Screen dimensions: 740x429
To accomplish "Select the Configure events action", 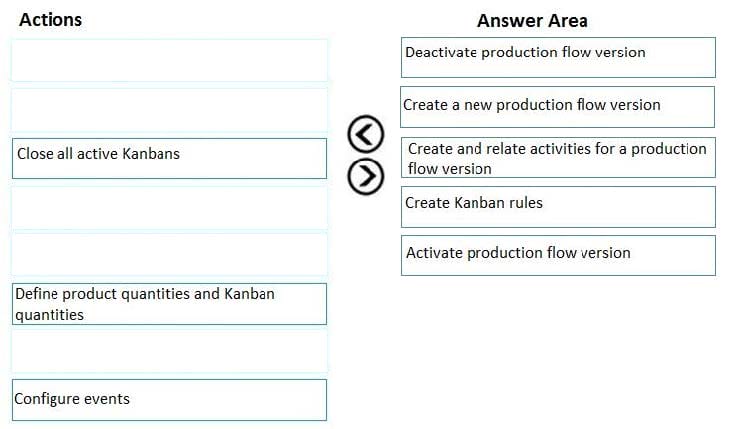I will click(x=169, y=400).
